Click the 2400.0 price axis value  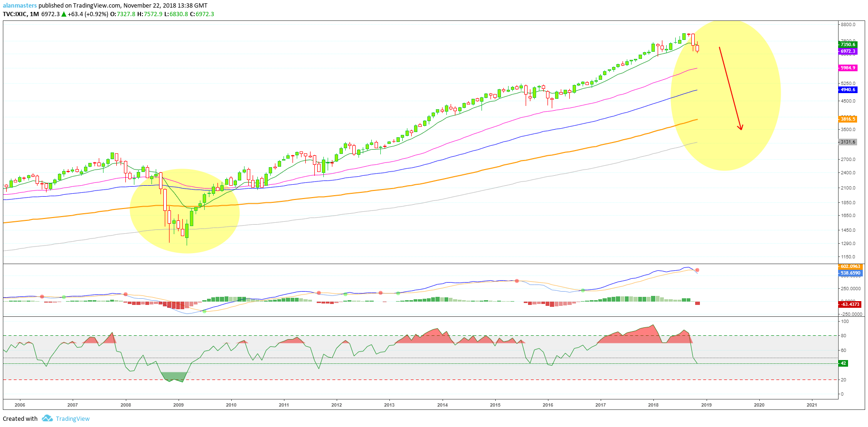[x=848, y=173]
